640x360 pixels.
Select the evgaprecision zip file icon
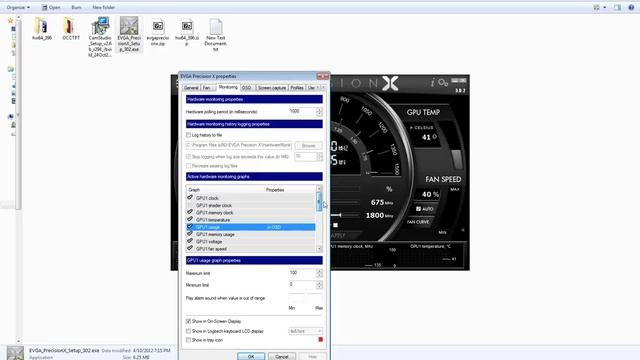(x=158, y=27)
